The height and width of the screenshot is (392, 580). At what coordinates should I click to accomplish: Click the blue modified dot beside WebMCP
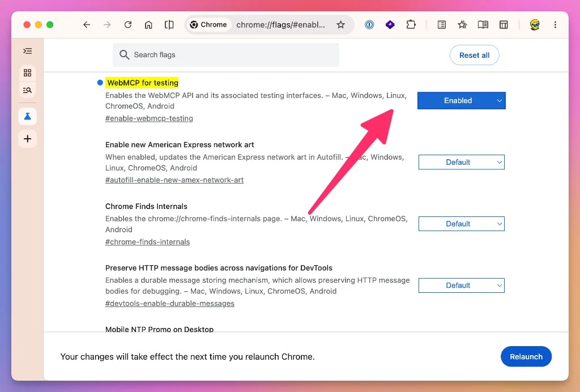point(100,83)
